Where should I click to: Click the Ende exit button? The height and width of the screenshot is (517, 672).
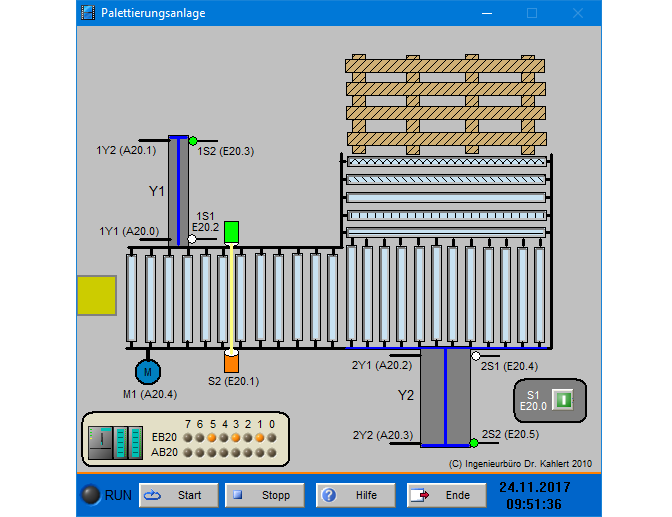tap(447, 495)
